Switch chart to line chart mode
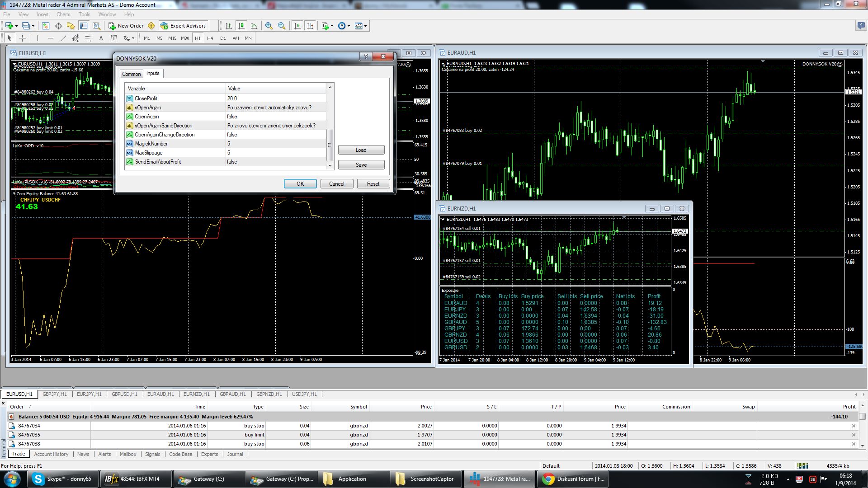The image size is (868, 488). tap(254, 26)
